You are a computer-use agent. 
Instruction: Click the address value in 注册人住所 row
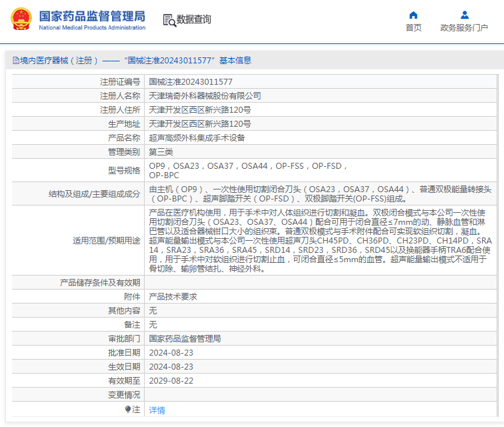tap(200, 109)
